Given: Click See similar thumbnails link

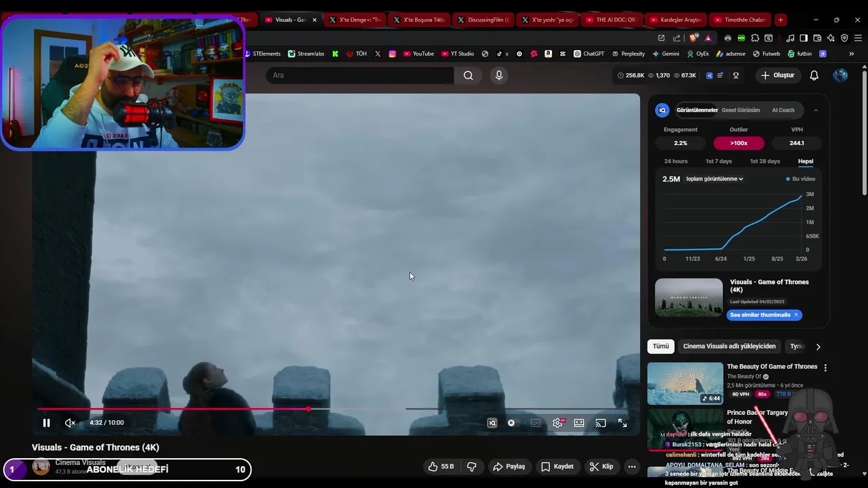Looking at the screenshot, I should coord(764,315).
